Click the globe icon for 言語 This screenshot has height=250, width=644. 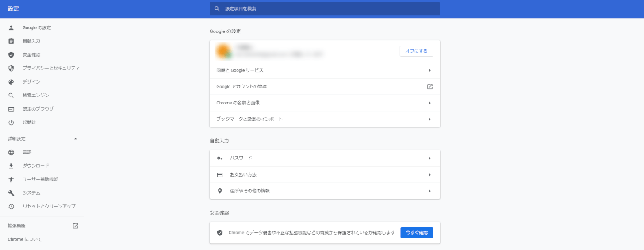(11, 152)
